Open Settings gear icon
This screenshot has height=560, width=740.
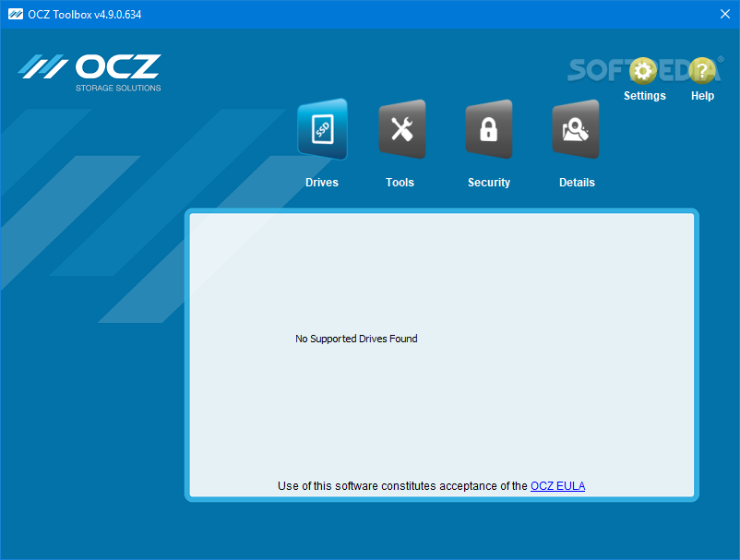[642, 71]
